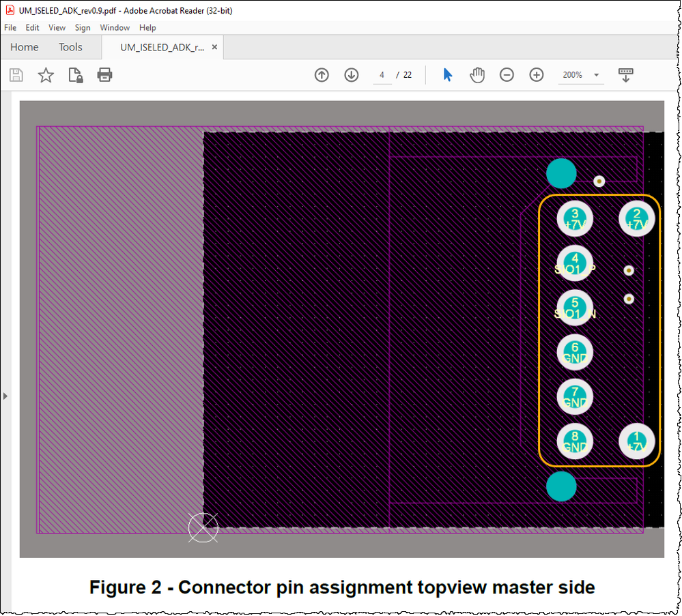Click inside the page number field
This screenshot has width=682, height=616.
pos(382,75)
